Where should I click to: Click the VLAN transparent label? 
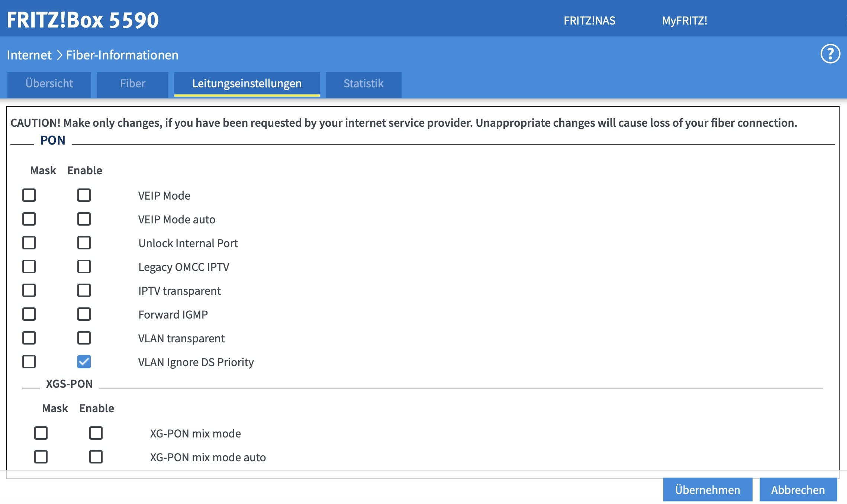click(x=181, y=339)
